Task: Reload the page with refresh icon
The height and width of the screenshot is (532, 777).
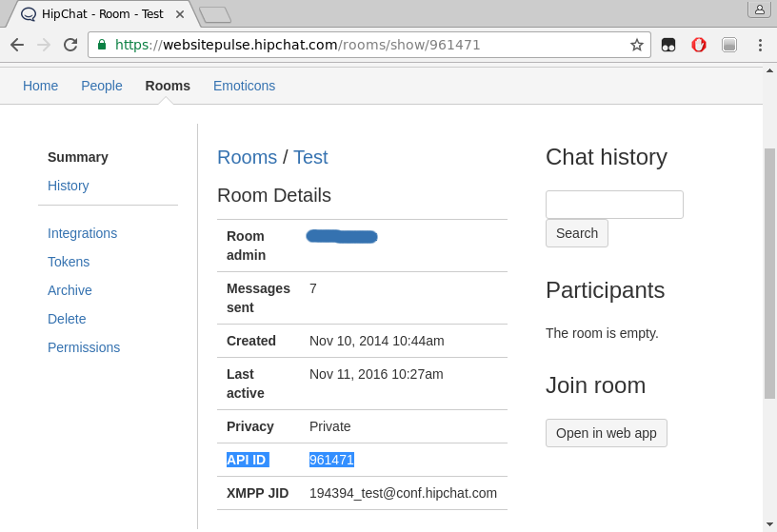Action: (x=70, y=45)
